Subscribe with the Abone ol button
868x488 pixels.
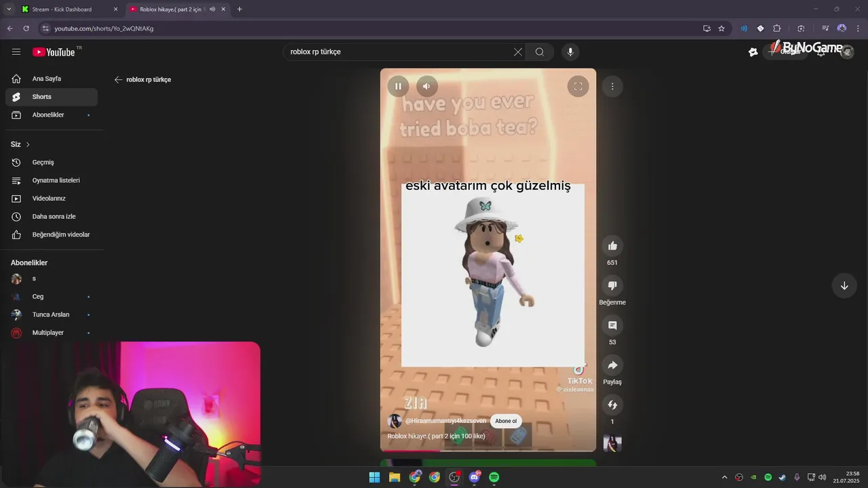(x=506, y=422)
